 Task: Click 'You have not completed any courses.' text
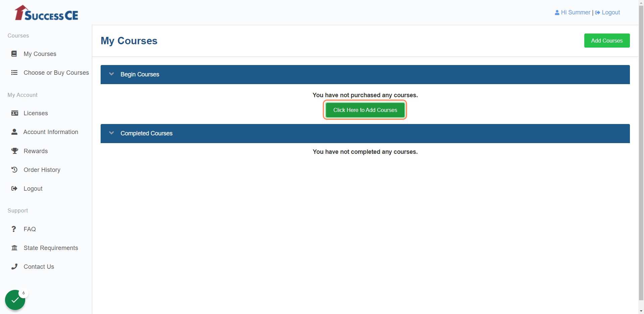coord(365,151)
